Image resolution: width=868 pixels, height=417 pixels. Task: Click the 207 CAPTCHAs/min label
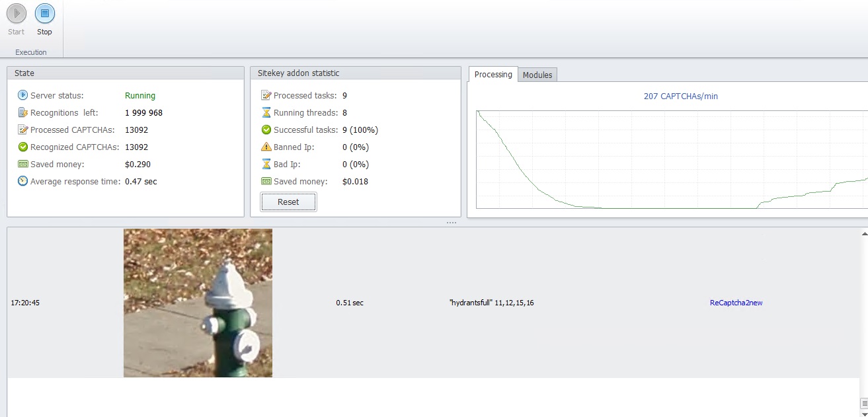681,96
